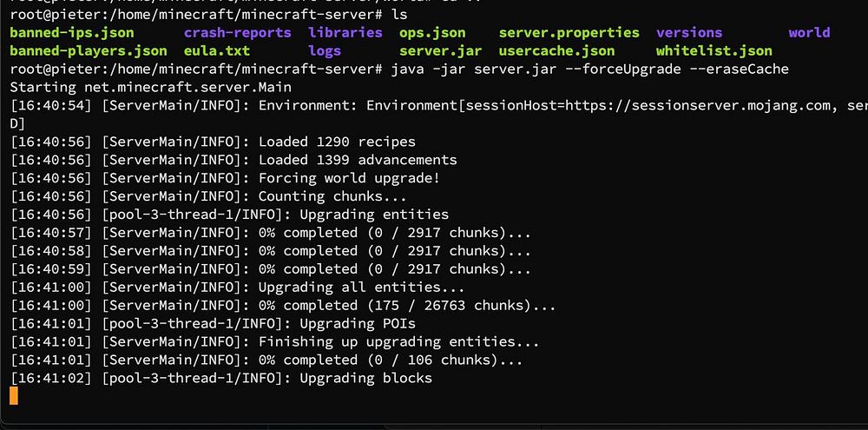Click the 'Loaded 1399 advancements' log line
This screenshot has height=430, width=868.
point(233,160)
